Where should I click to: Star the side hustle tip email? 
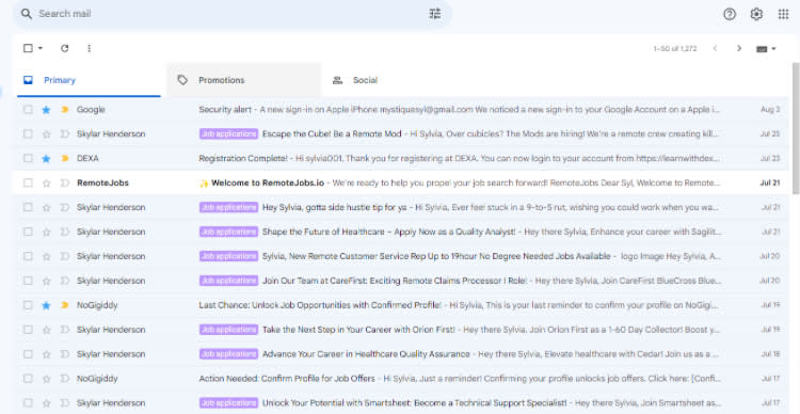coord(46,207)
